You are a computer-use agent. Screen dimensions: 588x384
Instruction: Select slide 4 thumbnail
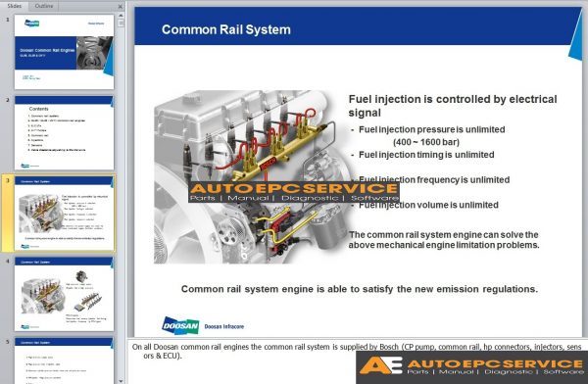(64, 294)
